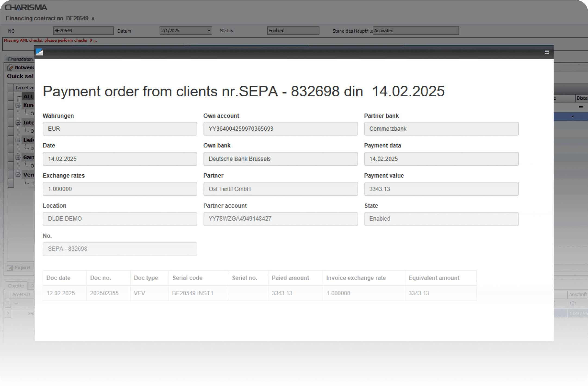This screenshot has width=588, height=386.
Task: Click the Own account IBAN field
Action: (280, 129)
